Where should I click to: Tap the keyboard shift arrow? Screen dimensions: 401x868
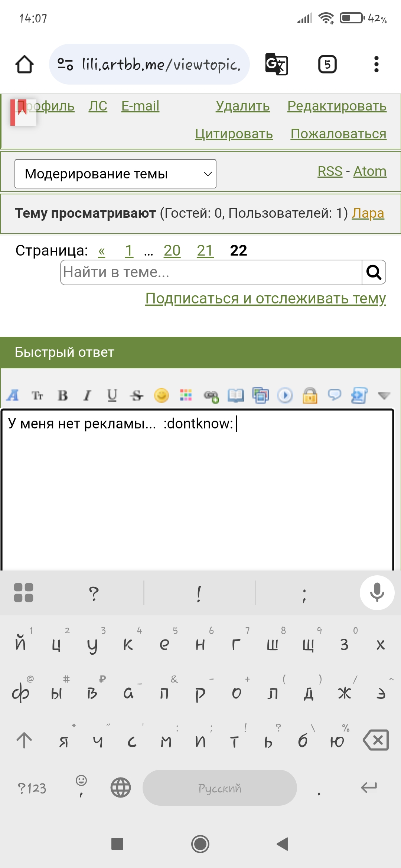click(x=25, y=740)
